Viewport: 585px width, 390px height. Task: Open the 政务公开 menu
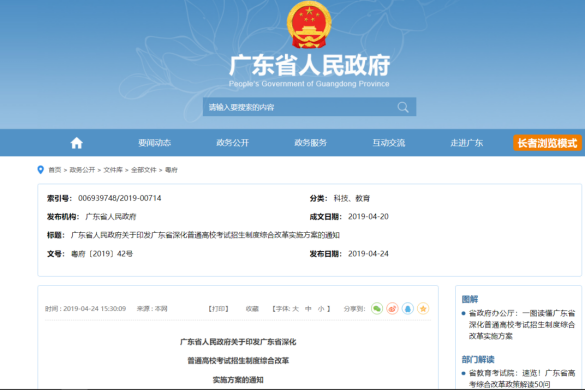click(x=232, y=143)
